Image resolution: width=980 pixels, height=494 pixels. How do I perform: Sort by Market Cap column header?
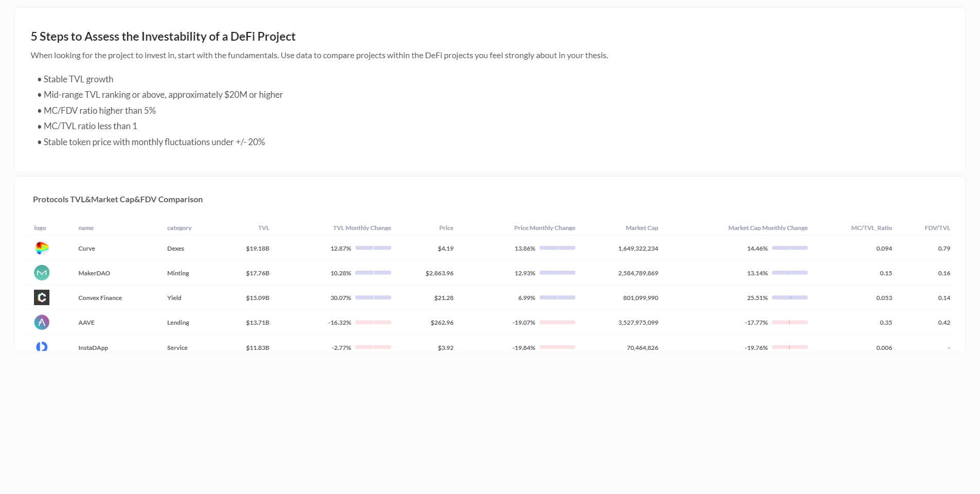[642, 228]
